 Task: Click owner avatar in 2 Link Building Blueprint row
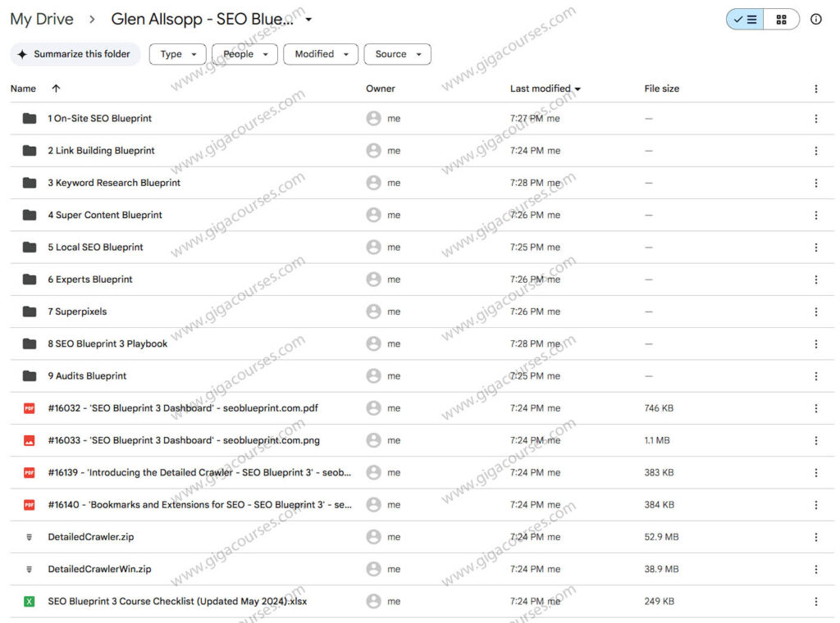[373, 150]
